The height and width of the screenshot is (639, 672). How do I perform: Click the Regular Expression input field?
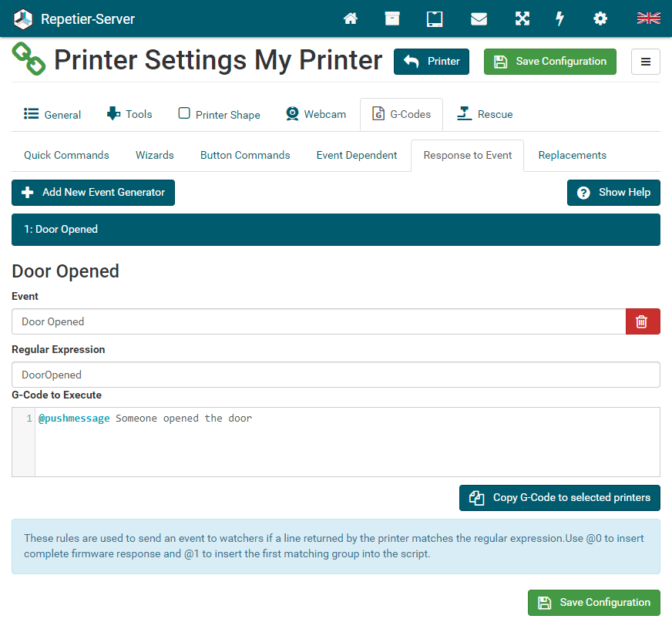(335, 375)
